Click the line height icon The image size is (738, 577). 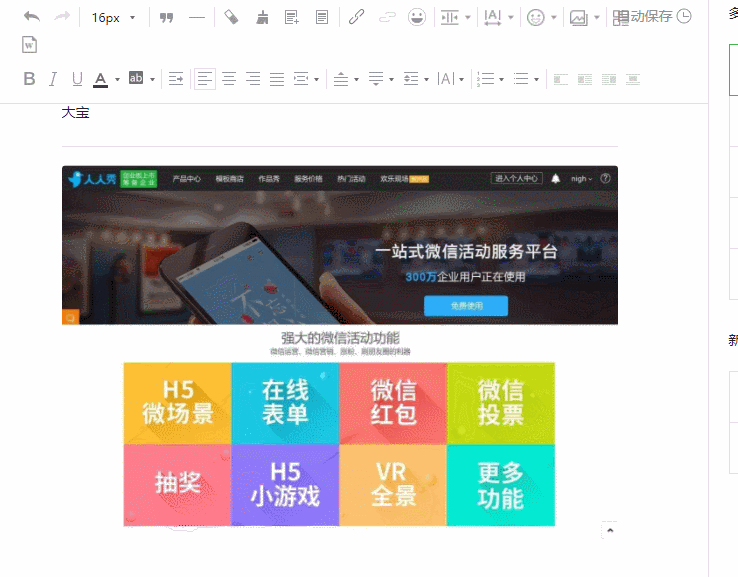click(411, 79)
